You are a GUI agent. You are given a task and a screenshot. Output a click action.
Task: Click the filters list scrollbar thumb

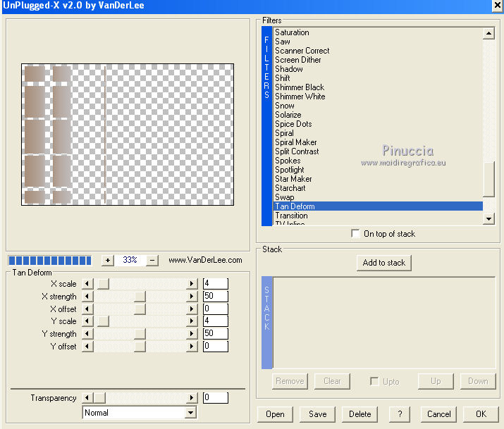click(x=488, y=179)
